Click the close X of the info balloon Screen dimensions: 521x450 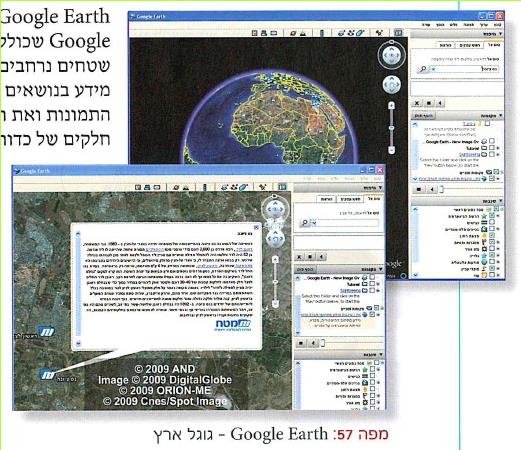point(256,227)
